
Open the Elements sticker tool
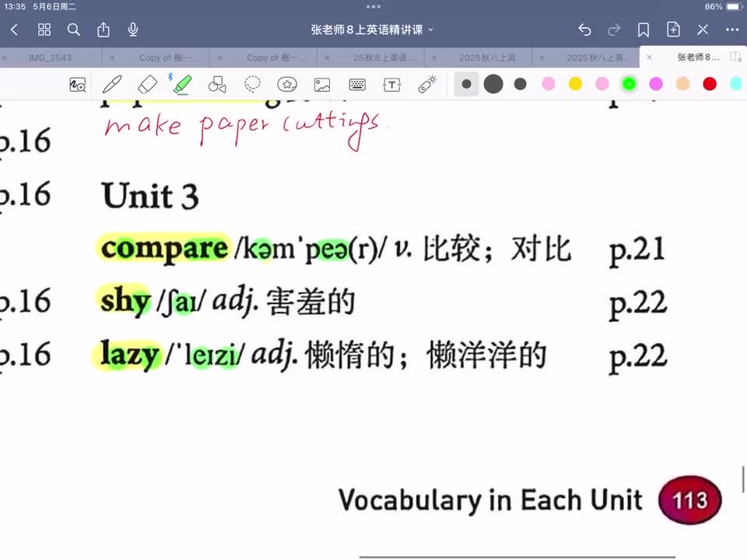(x=287, y=85)
